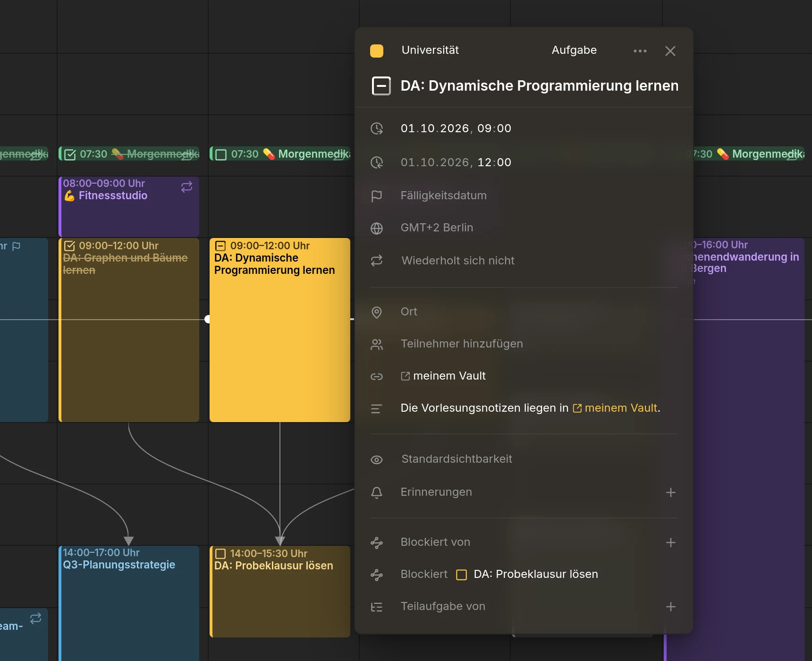Viewport: 812px width, 661px height.
Task: Click the flag icon next to Fälligkeitsdatum
Action: click(377, 196)
